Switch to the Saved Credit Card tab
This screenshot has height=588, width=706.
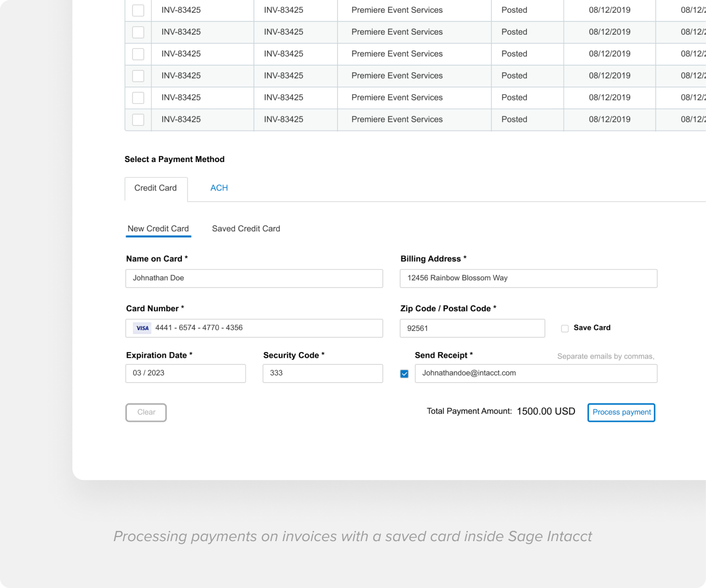click(246, 229)
